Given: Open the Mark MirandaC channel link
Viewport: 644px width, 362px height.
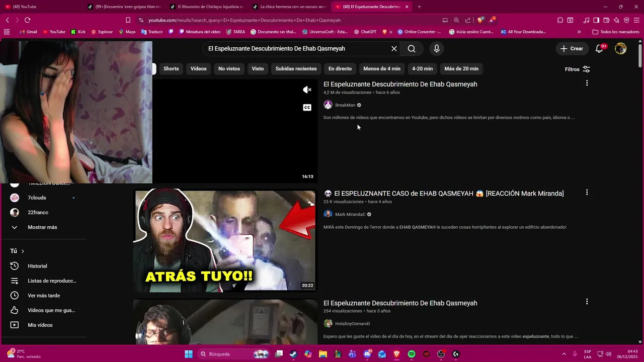Looking at the screenshot, I should click(350, 215).
